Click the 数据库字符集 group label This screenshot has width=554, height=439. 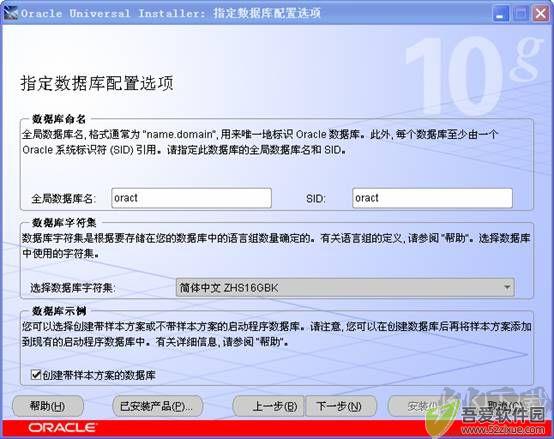coord(64,223)
